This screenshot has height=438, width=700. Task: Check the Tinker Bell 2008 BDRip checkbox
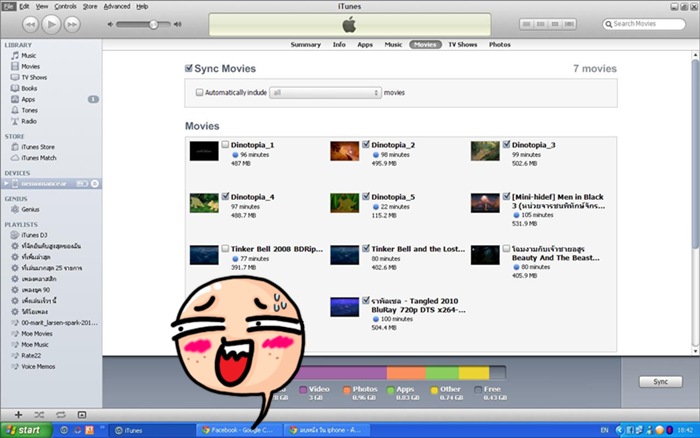(x=225, y=249)
